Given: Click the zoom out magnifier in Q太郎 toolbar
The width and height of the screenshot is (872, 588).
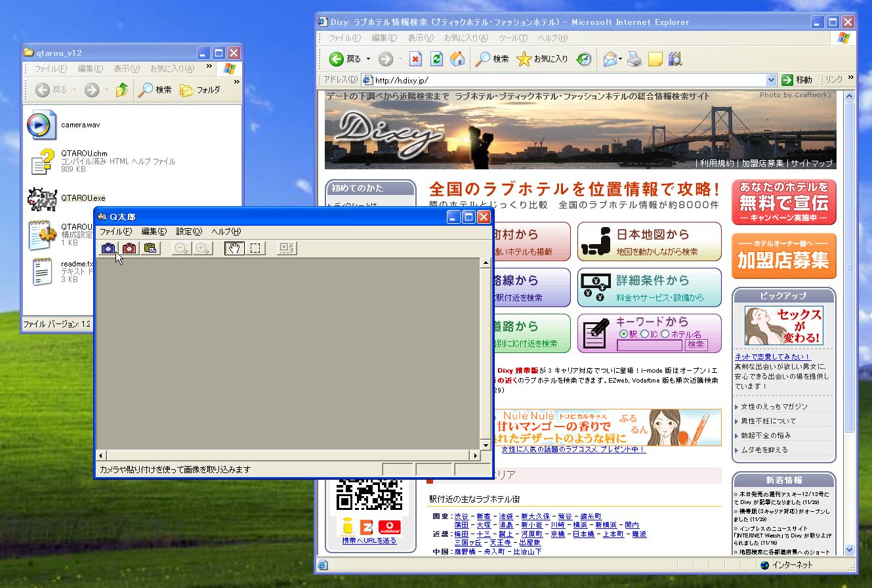Looking at the screenshot, I should 182,248.
